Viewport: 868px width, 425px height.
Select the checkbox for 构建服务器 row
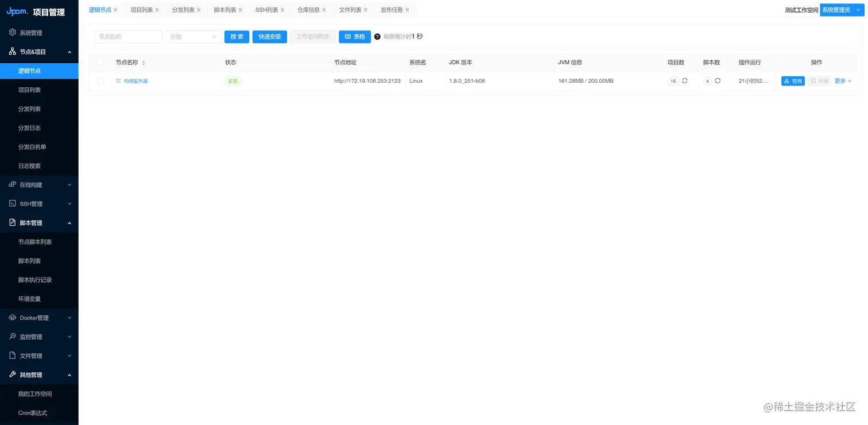coord(100,81)
